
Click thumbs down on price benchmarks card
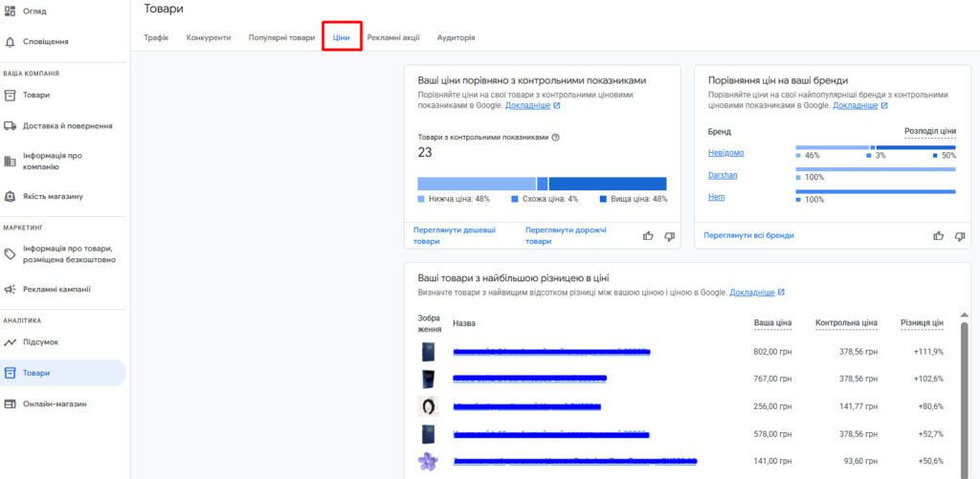coord(669,235)
